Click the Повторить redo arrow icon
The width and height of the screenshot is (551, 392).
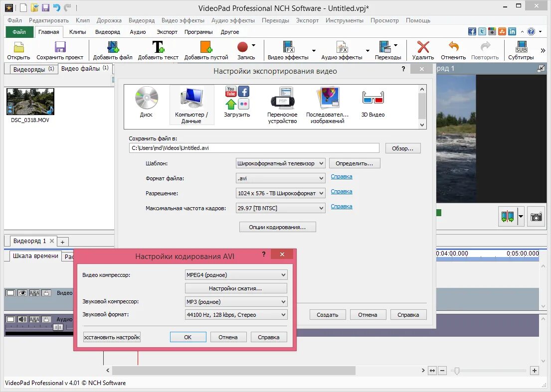point(485,47)
